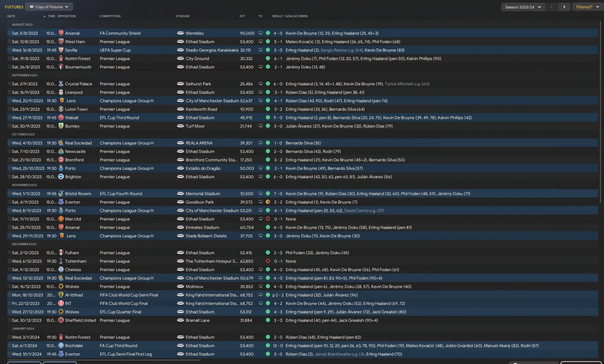Viewport: 604px width, 364px height.
Task: Tick the selection circle for Sat, 28/10/2023
Action: pyautogui.click(x=9, y=177)
